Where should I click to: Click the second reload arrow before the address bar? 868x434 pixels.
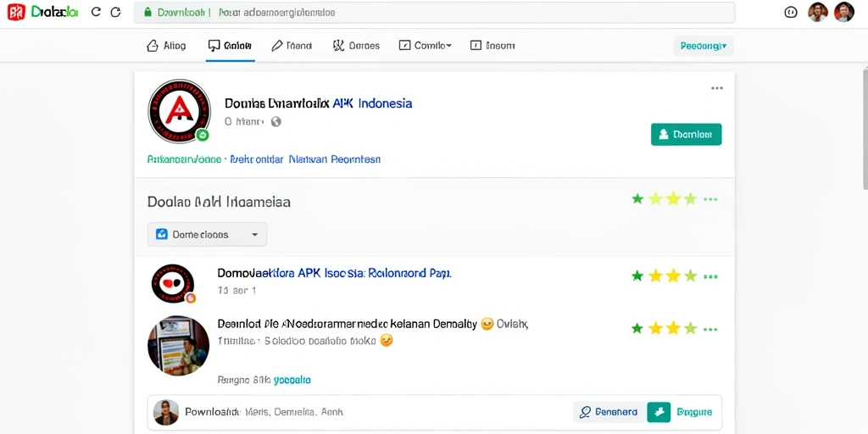115,12
